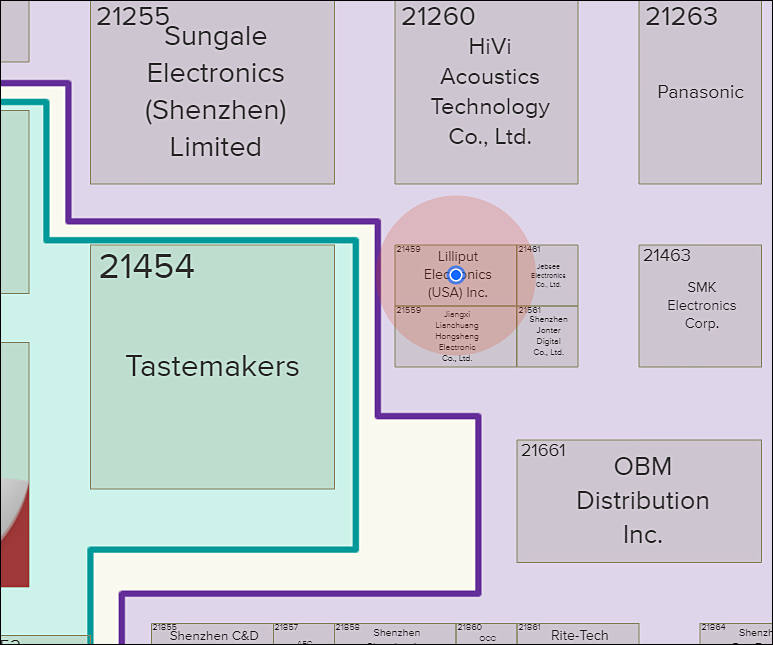This screenshot has height=645, width=773.
Task: Click Shenzhen Jonter Digital booth 21561
Action: (547, 336)
